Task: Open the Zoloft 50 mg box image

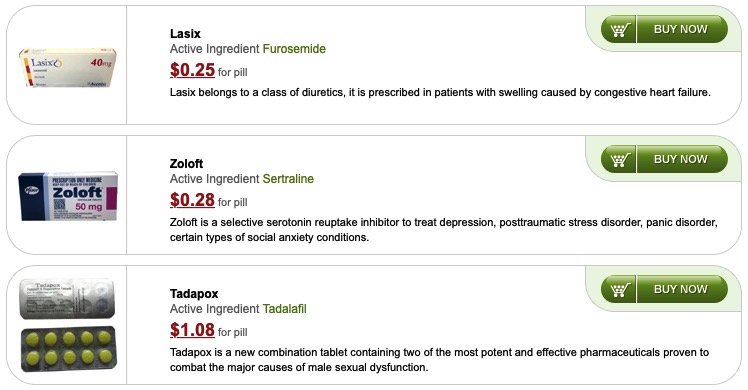Action: [68, 196]
